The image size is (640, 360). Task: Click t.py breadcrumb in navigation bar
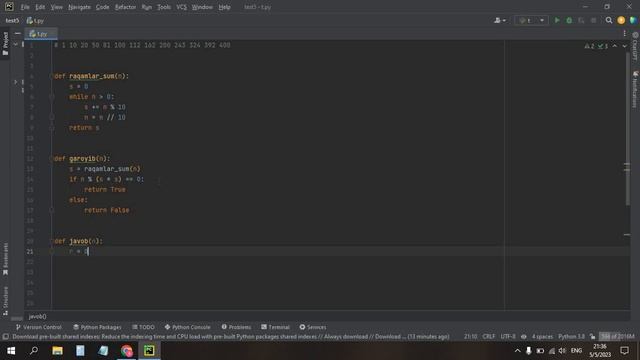[35, 20]
